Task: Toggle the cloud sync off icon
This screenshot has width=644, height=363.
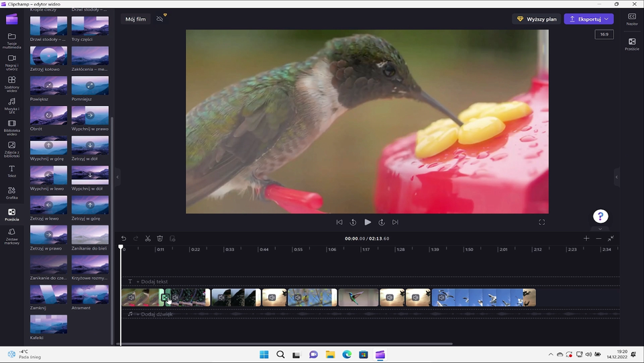Action: [160, 19]
